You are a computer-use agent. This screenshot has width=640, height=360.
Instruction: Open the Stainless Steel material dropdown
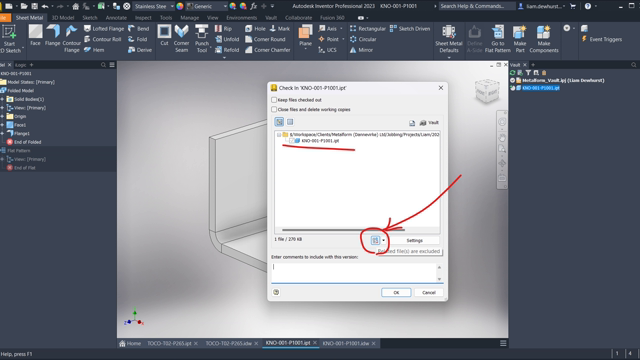(x=172, y=6)
